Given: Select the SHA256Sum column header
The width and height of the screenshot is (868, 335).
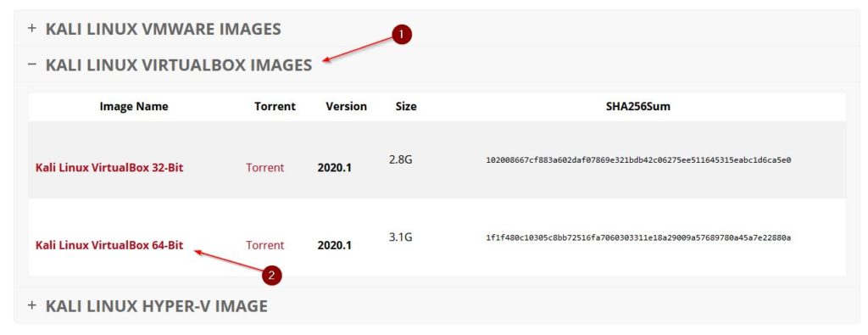Looking at the screenshot, I should (x=638, y=106).
